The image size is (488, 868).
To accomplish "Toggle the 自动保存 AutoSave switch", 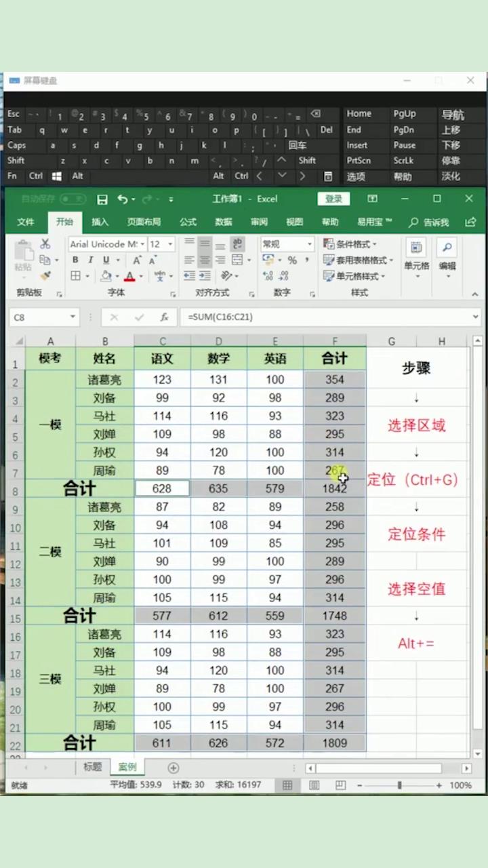I will point(73,199).
